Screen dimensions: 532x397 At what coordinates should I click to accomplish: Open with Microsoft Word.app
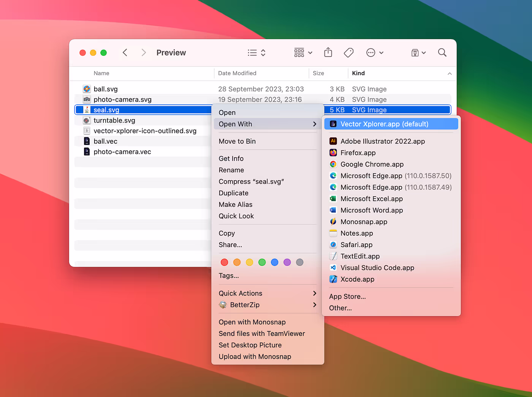[x=391, y=210]
